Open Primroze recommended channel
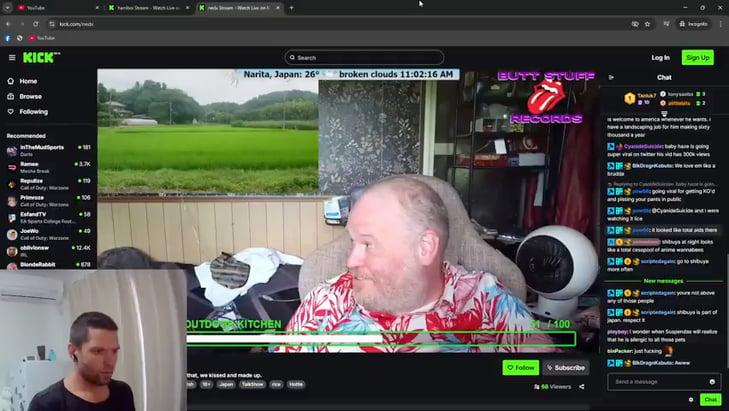 point(48,200)
